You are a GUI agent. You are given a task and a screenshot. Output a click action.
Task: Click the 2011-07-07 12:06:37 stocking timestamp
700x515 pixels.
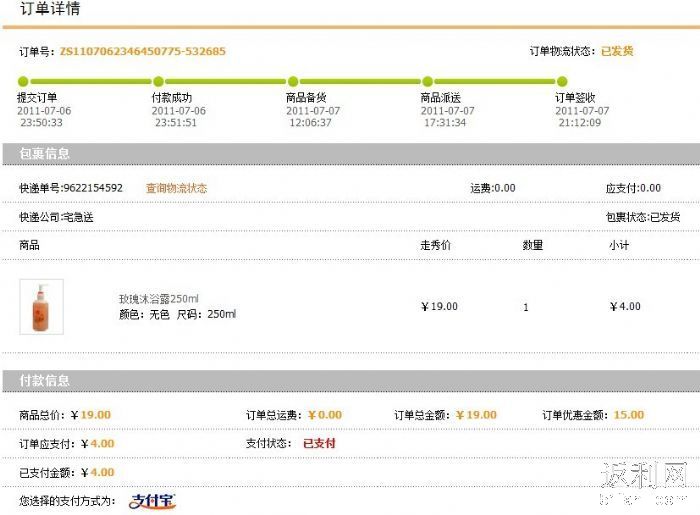coord(313,116)
